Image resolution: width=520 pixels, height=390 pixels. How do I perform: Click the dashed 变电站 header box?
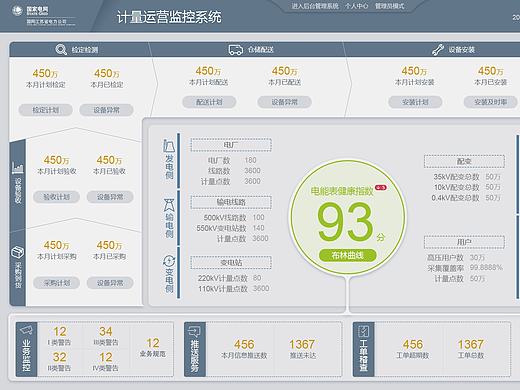(x=231, y=263)
